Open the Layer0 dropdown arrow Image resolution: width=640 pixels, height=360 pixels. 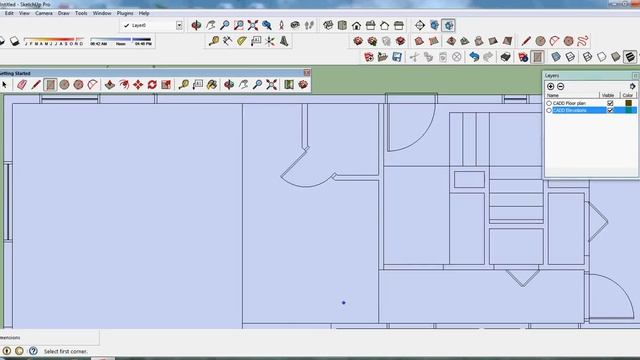point(179,25)
